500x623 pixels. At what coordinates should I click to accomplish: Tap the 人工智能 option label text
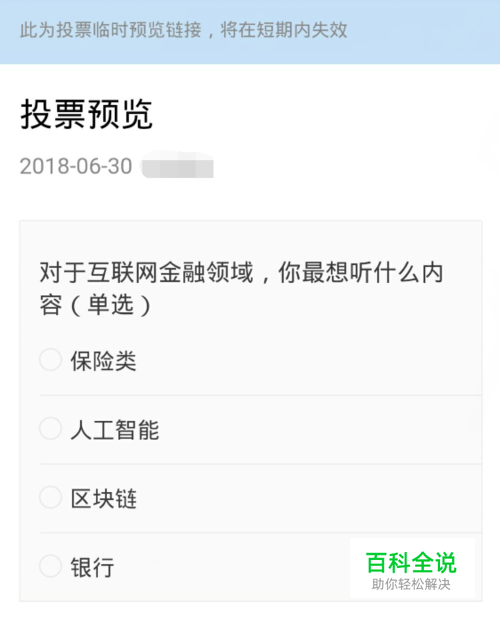tap(115, 430)
